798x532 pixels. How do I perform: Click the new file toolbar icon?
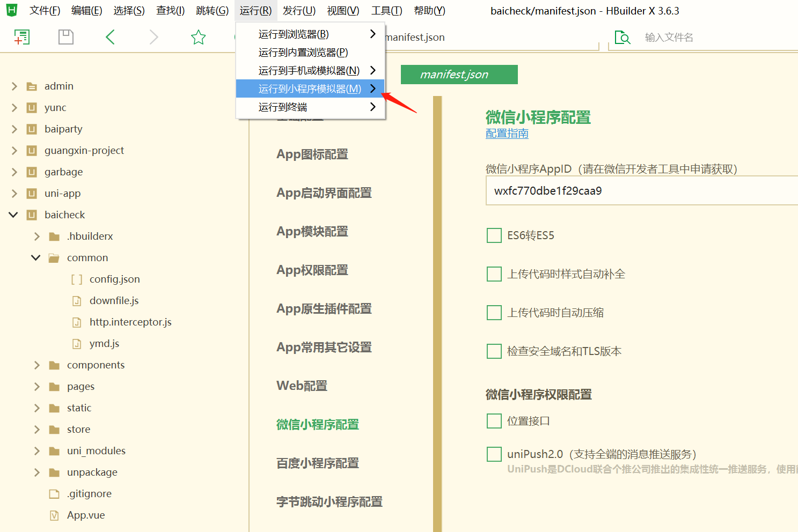(x=21, y=37)
